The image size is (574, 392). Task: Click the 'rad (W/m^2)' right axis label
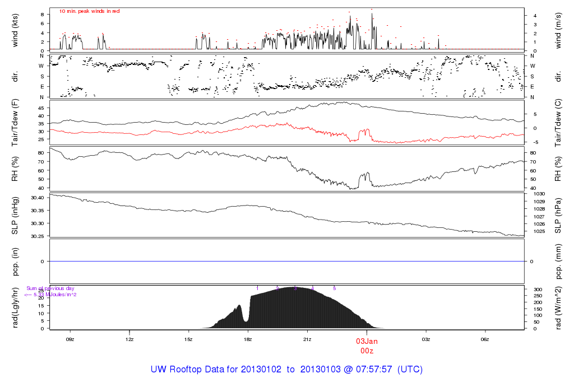pyautogui.click(x=558, y=307)
